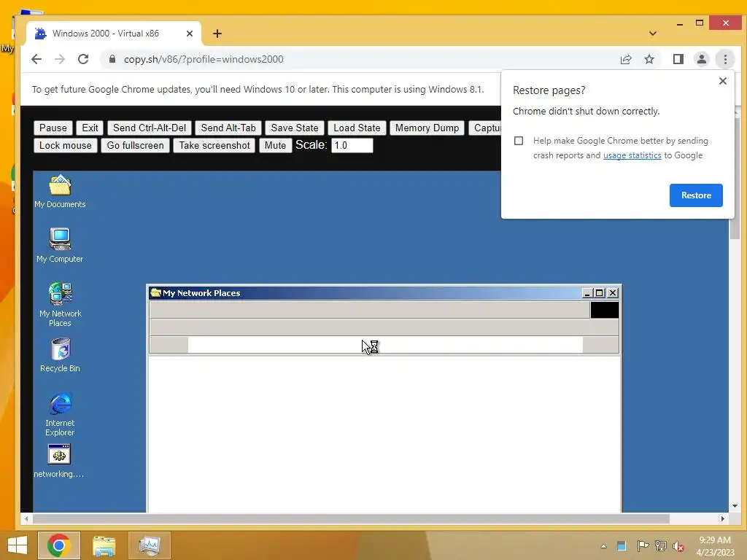Bookmark this tab with star icon
The image size is (747, 560).
(649, 59)
